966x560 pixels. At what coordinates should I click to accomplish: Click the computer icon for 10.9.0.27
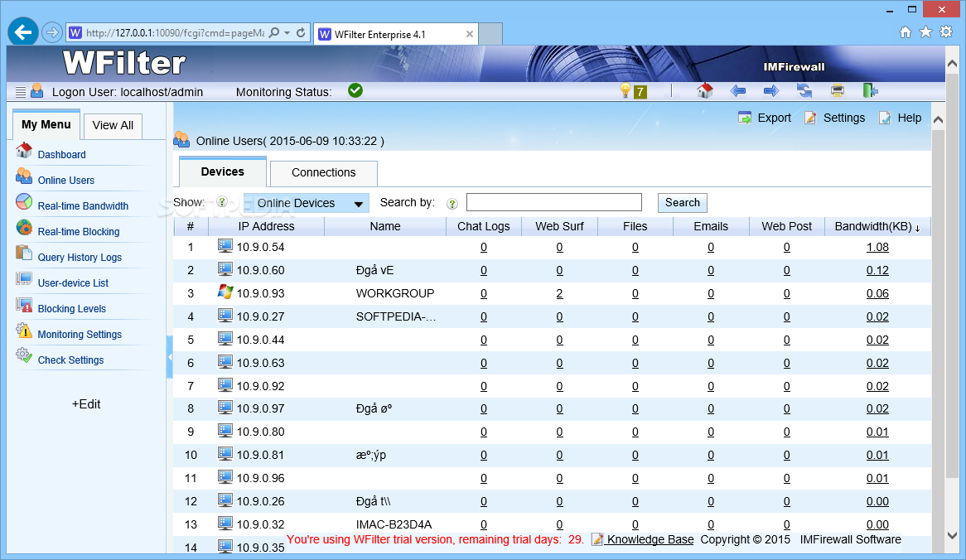[x=225, y=316]
